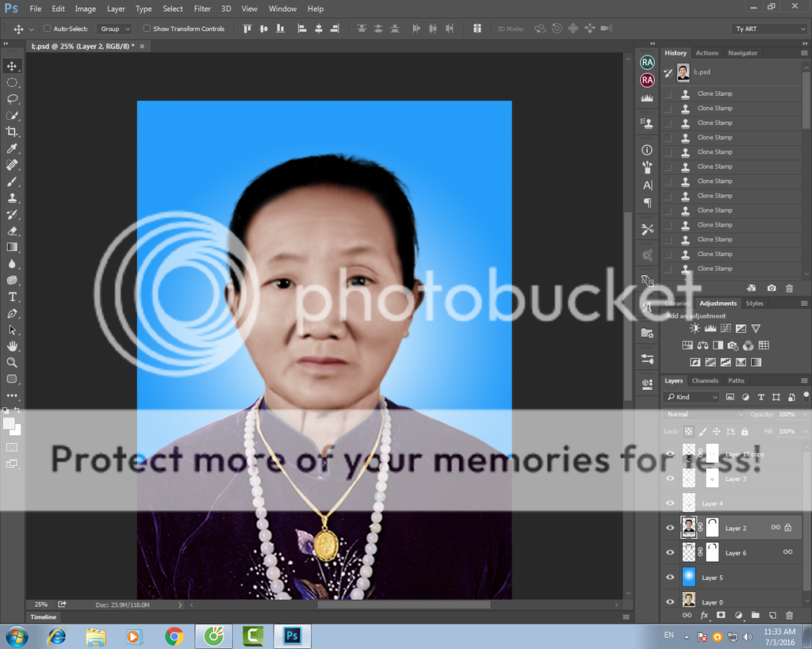Click the Windows Start button
The width and height of the screenshot is (812, 649).
(x=17, y=636)
